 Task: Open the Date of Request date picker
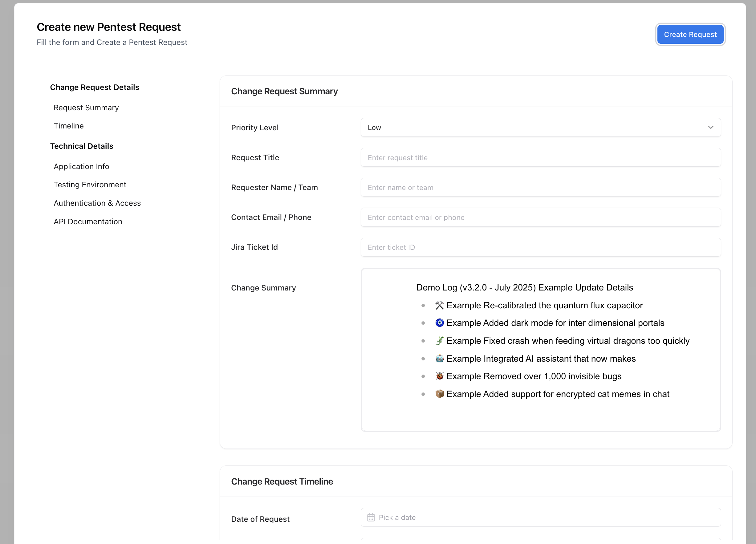pos(540,517)
